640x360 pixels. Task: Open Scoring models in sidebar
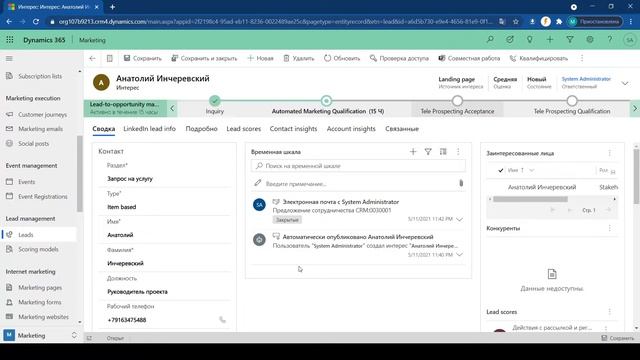38,249
